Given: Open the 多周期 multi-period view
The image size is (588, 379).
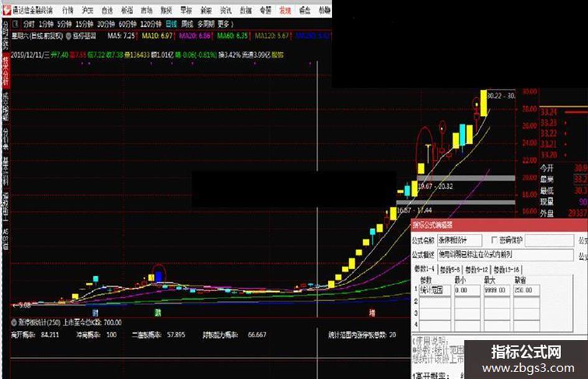Looking at the screenshot, I should 206,24.
